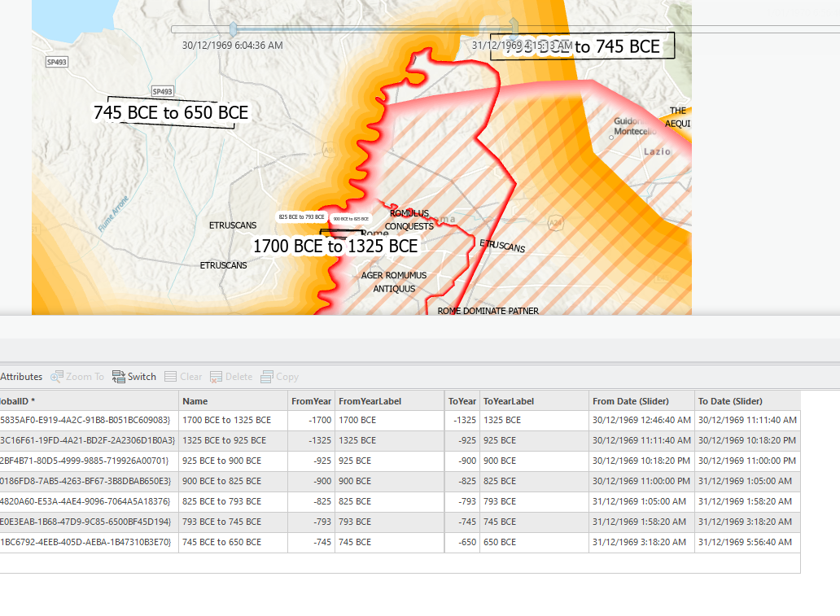The height and width of the screenshot is (616, 840).
Task: Click the date cell showing 31/12/1969 5:56:40 AM
Action: (743, 542)
